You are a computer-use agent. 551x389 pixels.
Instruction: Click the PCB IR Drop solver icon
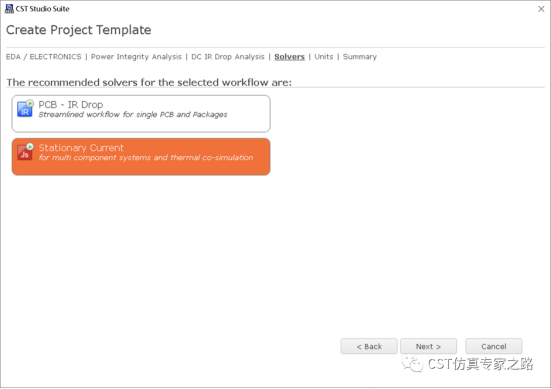pos(25,109)
